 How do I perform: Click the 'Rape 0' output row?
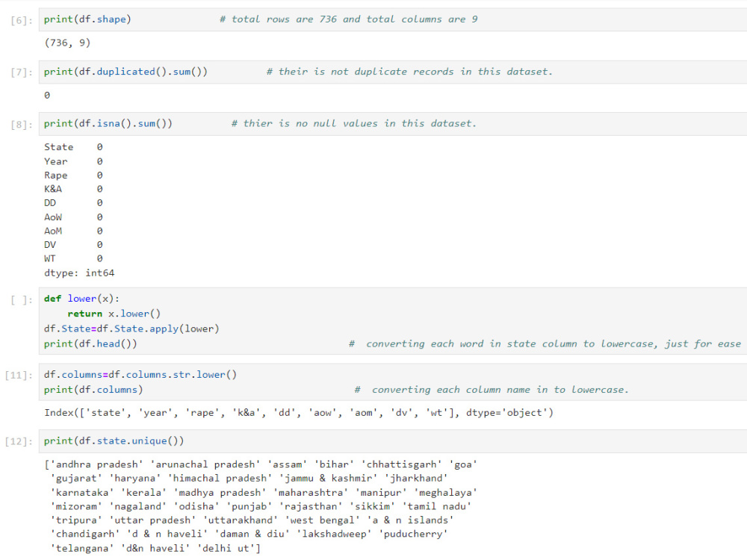click(x=73, y=175)
